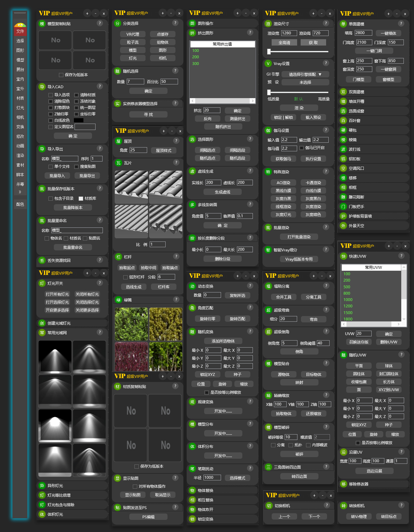Expand the 锁定变换 rollout
This screenshot has width=414, height=532.
[x=222, y=519]
